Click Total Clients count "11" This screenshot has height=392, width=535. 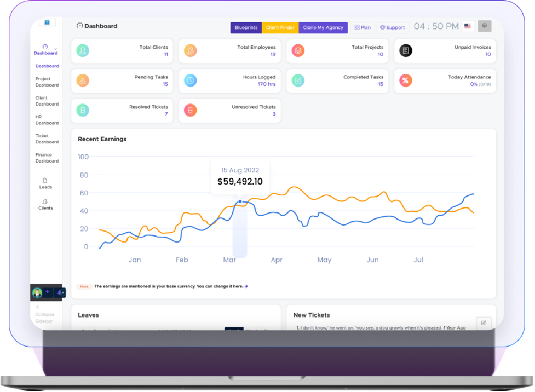pos(166,54)
